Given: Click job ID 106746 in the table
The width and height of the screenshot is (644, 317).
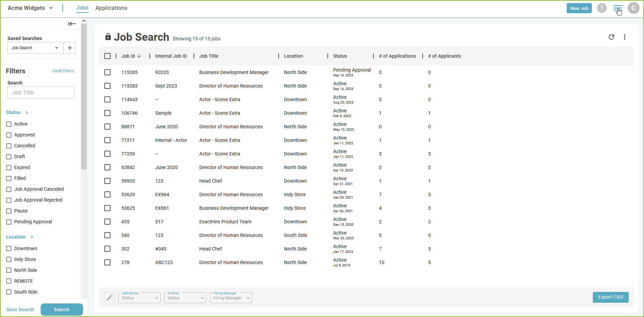Looking at the screenshot, I should (129, 113).
